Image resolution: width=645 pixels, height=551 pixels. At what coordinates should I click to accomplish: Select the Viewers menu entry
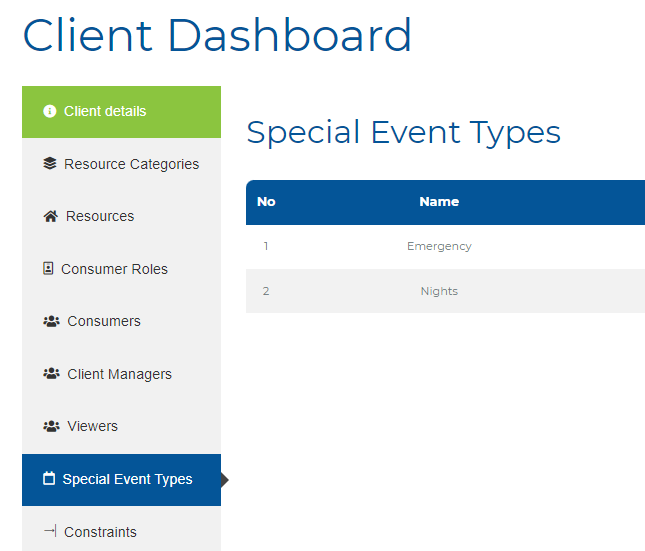click(121, 426)
